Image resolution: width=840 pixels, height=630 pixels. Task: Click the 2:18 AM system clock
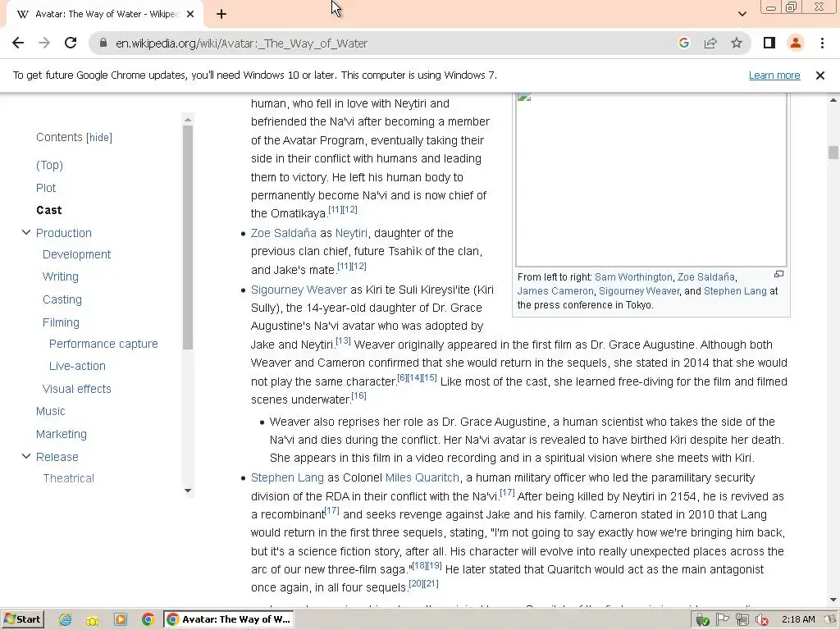pos(798,620)
